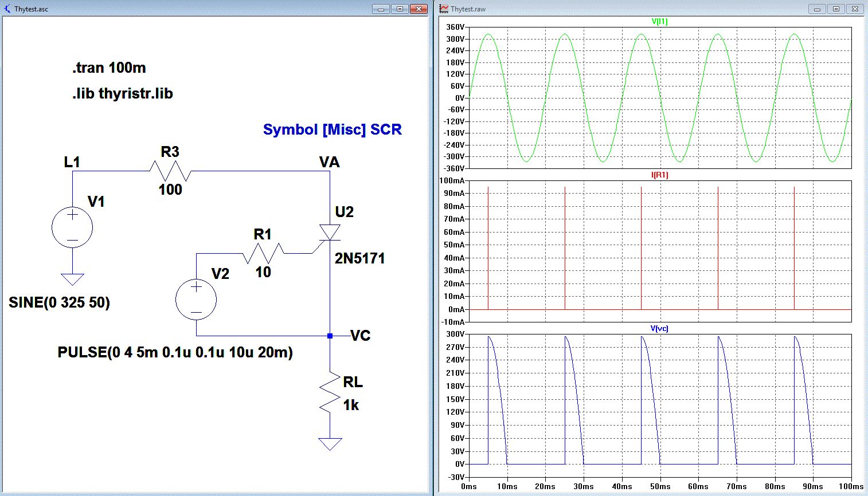
Task: Click the 0ms time axis label
Action: click(469, 486)
